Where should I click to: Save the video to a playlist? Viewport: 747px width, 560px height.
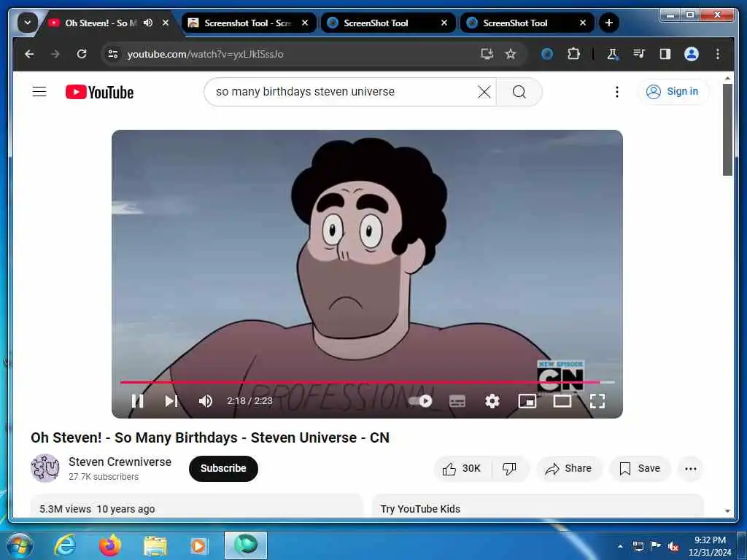pos(640,469)
